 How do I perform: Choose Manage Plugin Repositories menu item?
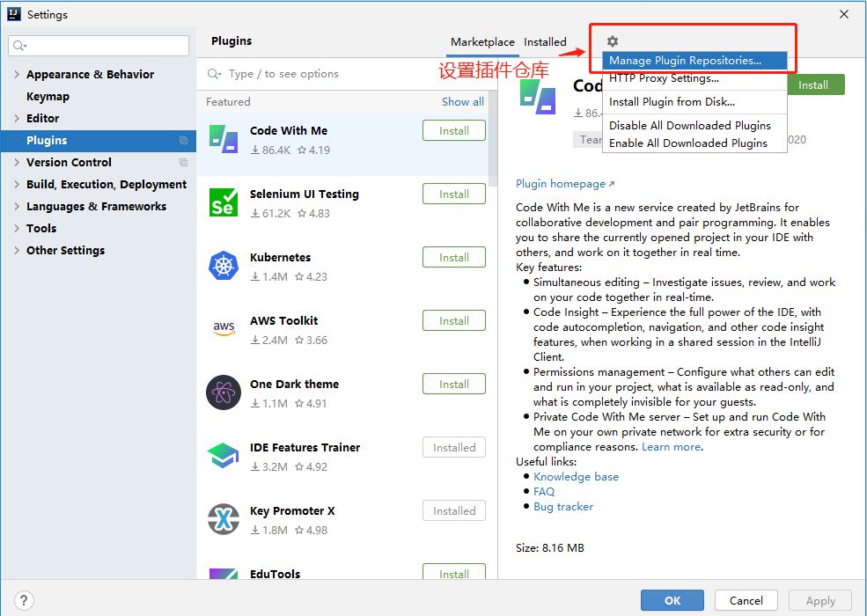pyautogui.click(x=694, y=60)
